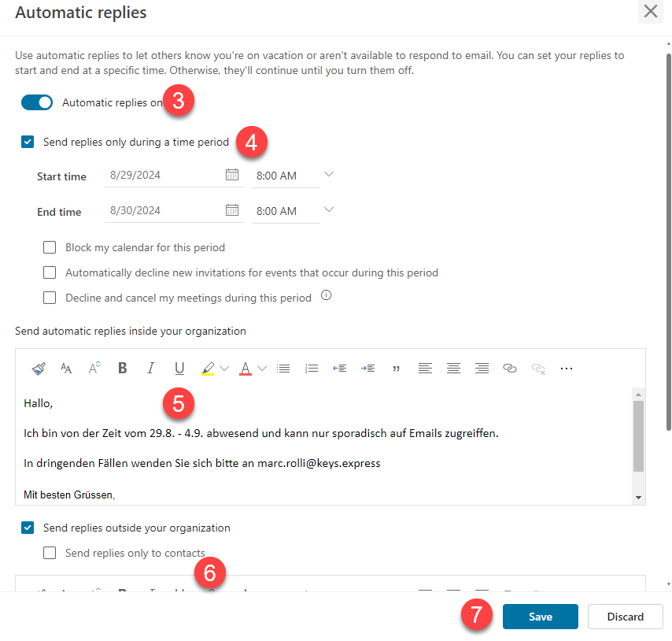Insert a numbered list
Viewport: 672px width, 641px height.
312,368
